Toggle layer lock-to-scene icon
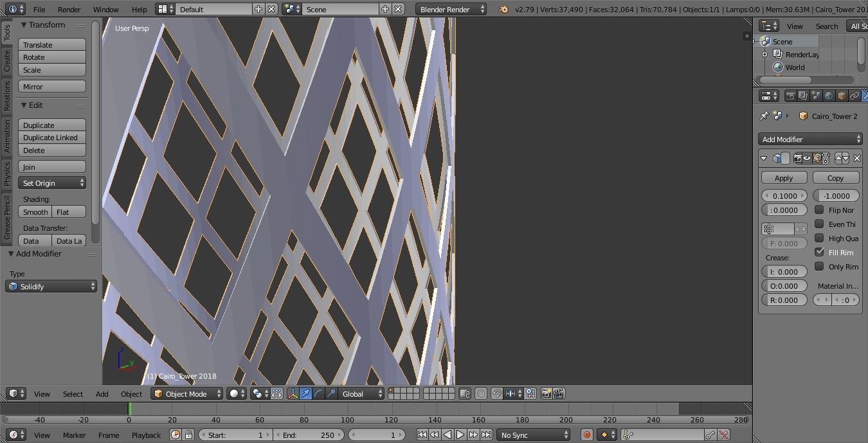The width and height of the screenshot is (868, 443). pos(465,393)
